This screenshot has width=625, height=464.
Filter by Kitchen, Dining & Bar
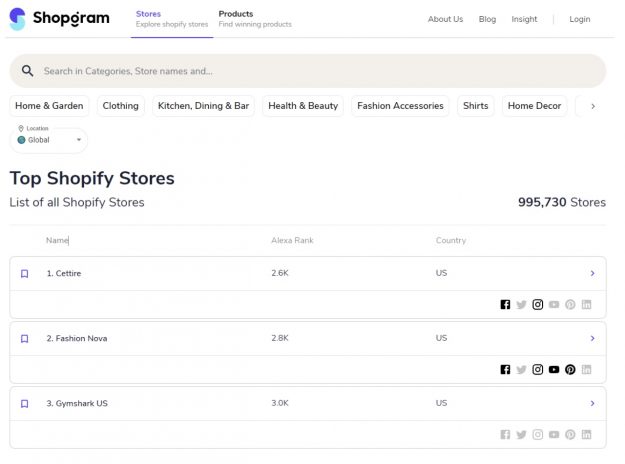click(x=203, y=106)
